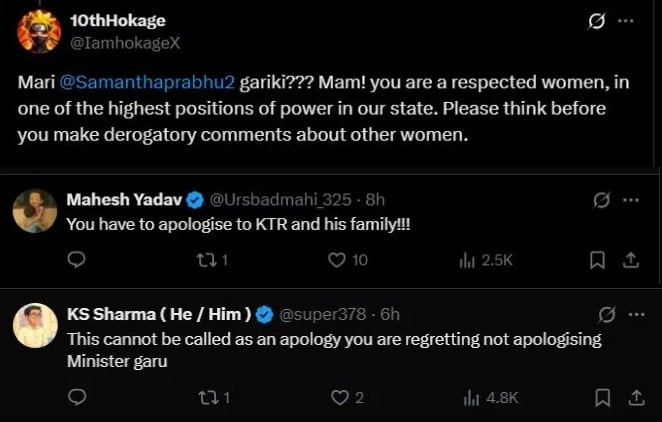The image size is (662, 422).
Task: Share Mahesh Yadav's tweet
Action: tap(630, 259)
